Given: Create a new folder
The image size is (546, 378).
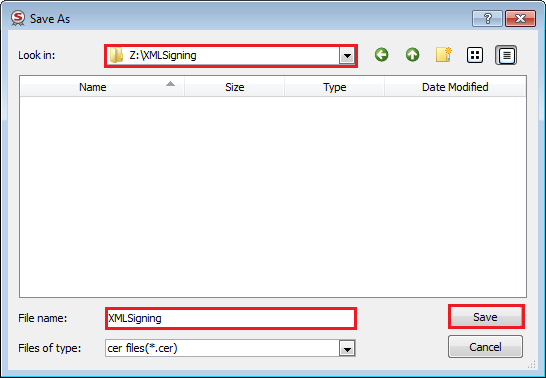Looking at the screenshot, I should click(x=444, y=55).
